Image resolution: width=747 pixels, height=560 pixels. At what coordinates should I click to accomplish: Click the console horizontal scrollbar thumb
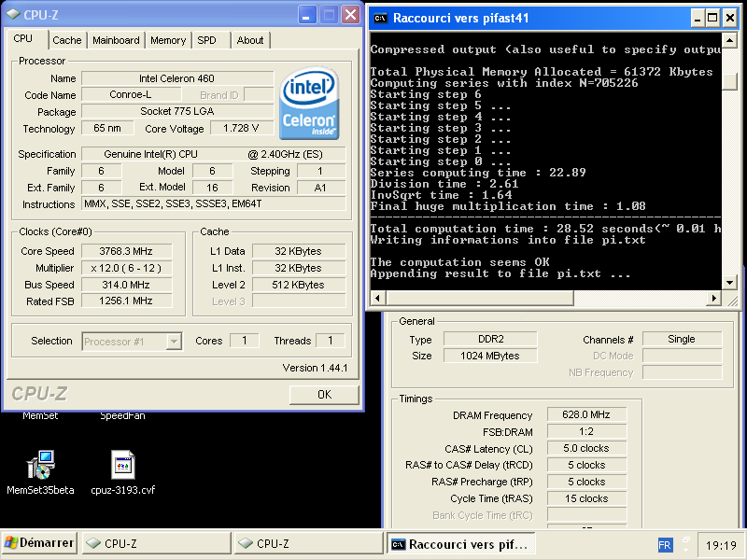click(x=480, y=299)
